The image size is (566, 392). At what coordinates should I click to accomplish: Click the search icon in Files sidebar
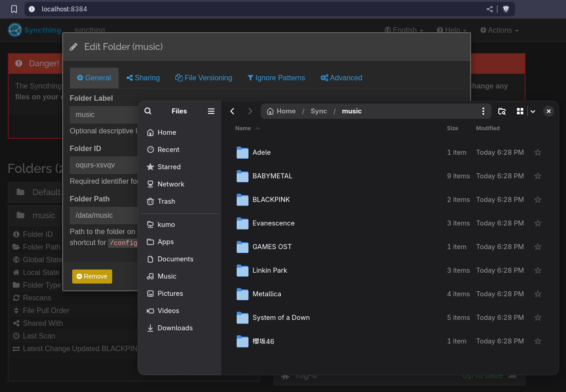click(x=148, y=111)
